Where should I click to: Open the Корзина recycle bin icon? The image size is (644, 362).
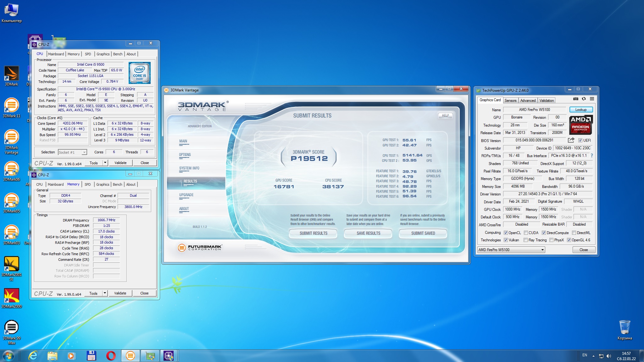point(625,330)
